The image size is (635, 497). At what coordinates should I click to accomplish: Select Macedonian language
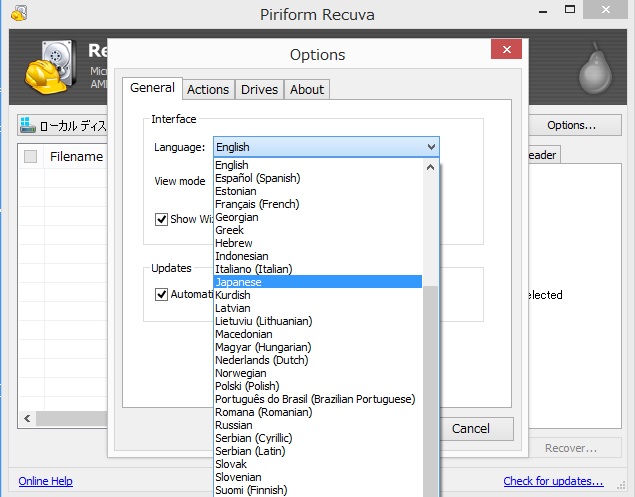coord(318,334)
